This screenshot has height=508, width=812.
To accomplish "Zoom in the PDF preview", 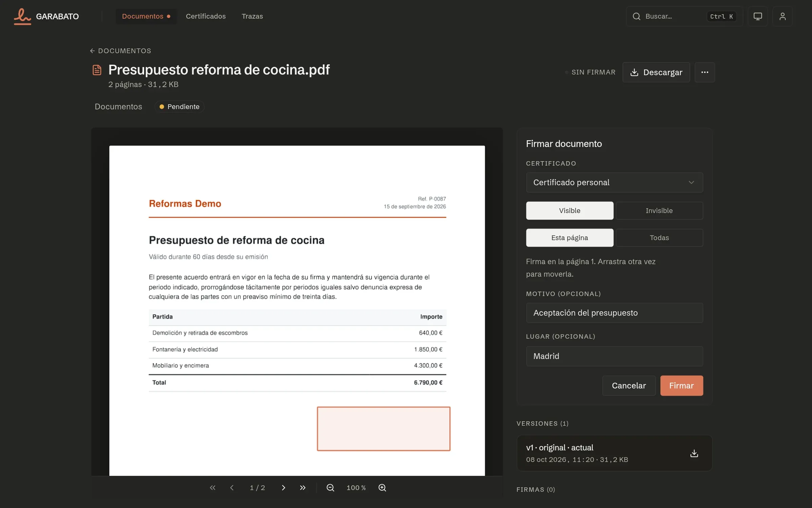I will pyautogui.click(x=382, y=488).
